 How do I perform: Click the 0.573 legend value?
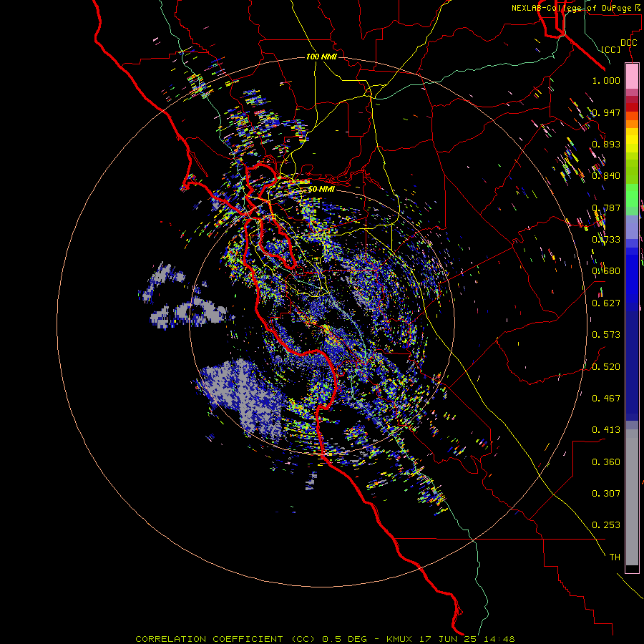(606, 335)
